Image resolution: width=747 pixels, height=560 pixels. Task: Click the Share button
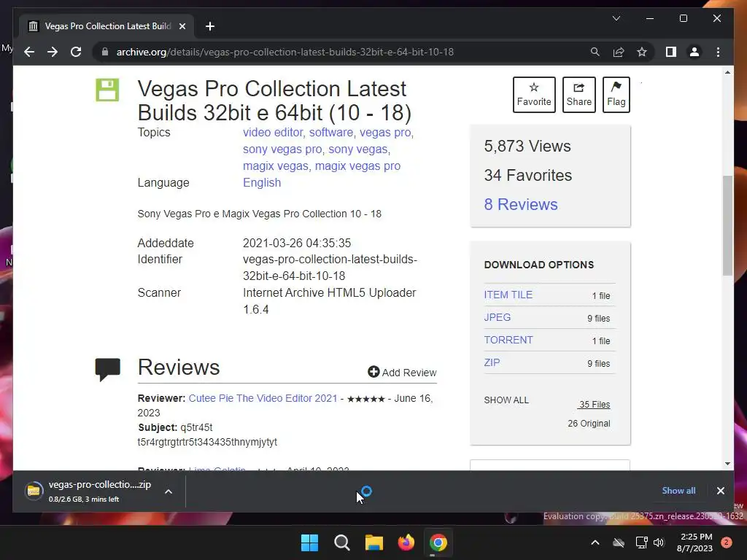[578, 94]
